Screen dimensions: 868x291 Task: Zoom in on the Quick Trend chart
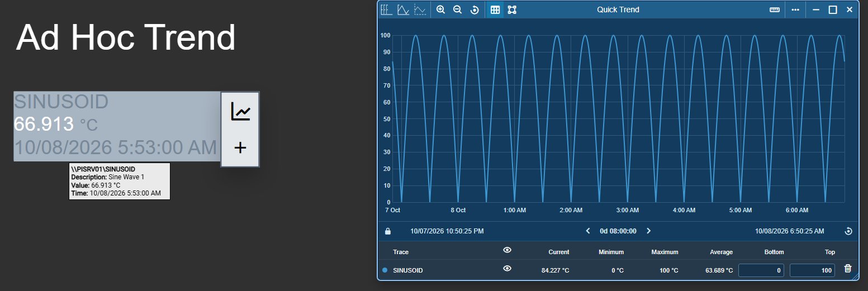(x=440, y=9)
